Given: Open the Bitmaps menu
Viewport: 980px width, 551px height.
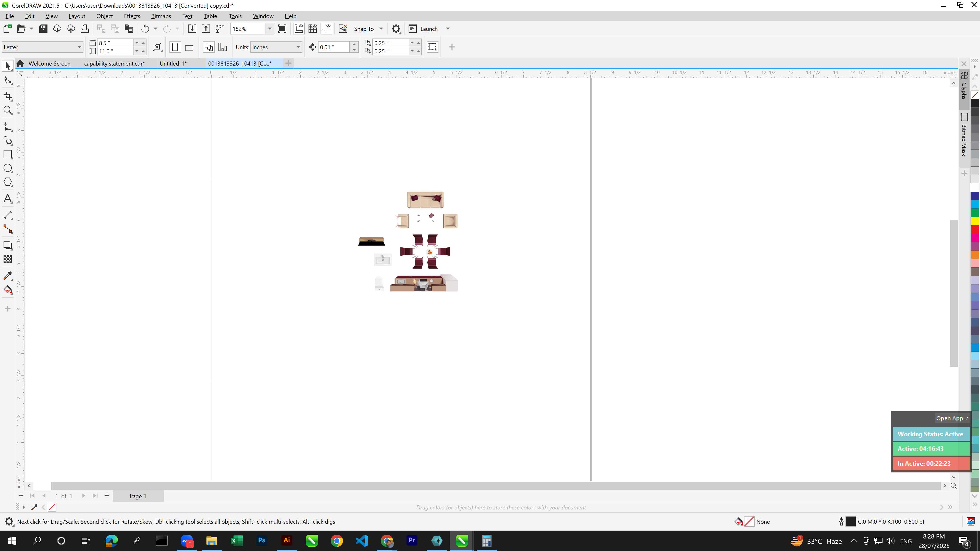Looking at the screenshot, I should coord(161,16).
